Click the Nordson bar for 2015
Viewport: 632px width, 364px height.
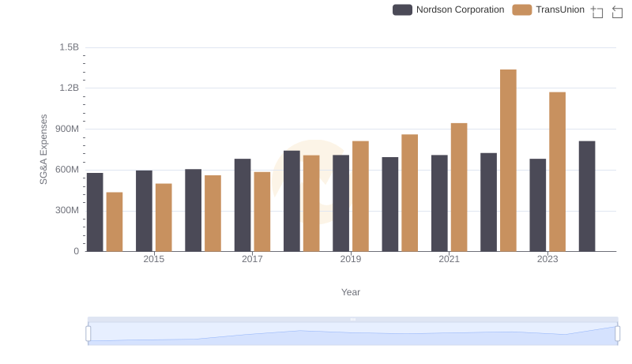click(144, 211)
